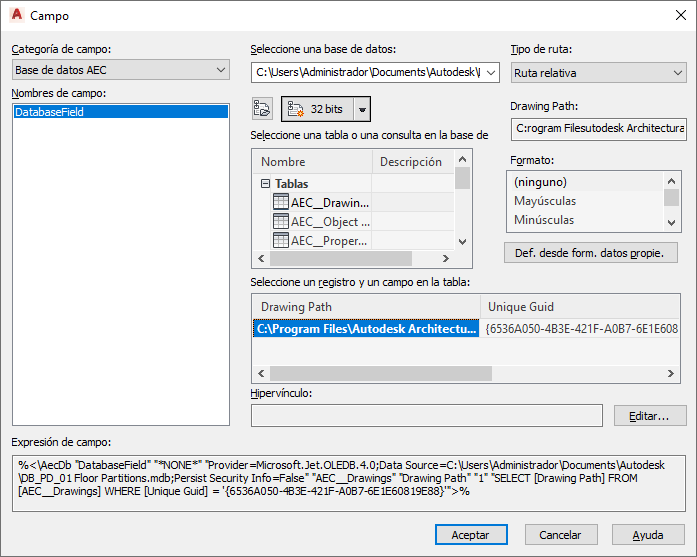Click left arrow of table list horizontal scrollbar

coord(261,258)
